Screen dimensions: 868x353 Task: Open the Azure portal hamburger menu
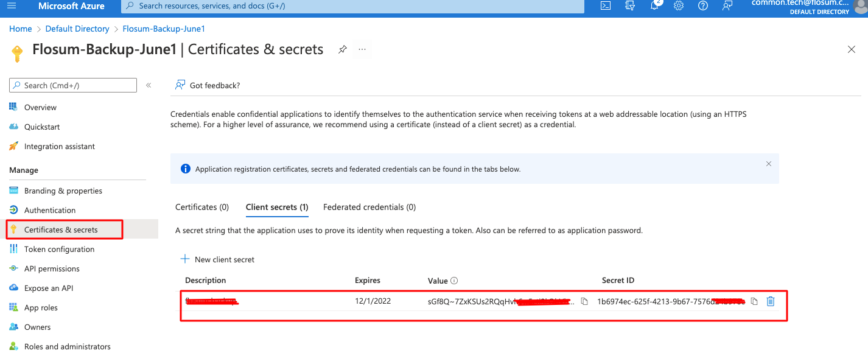point(12,6)
